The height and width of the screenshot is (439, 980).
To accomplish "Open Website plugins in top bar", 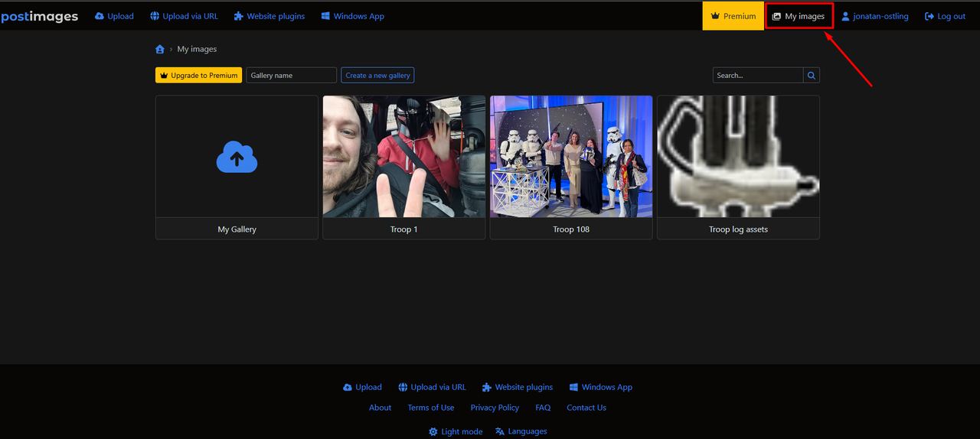I will (x=269, y=16).
